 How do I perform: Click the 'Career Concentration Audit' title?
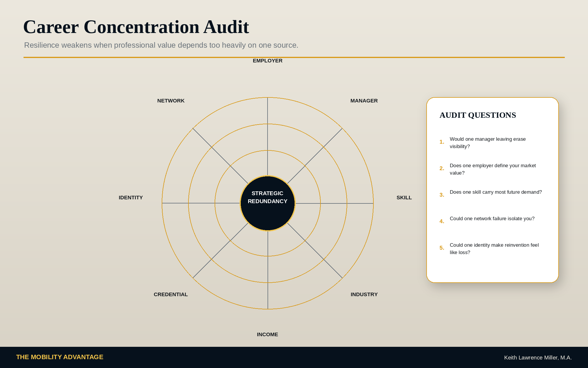tap(136, 27)
